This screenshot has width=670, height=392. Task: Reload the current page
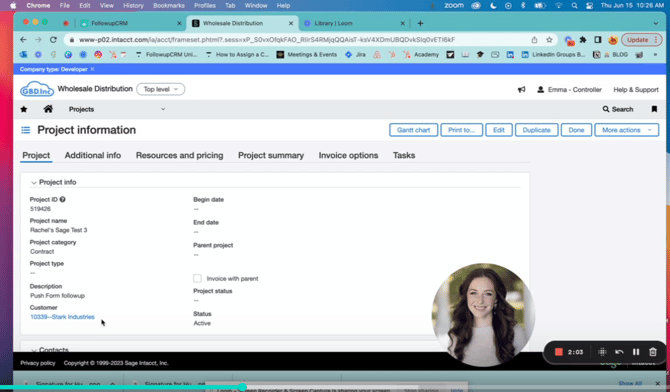click(x=53, y=39)
